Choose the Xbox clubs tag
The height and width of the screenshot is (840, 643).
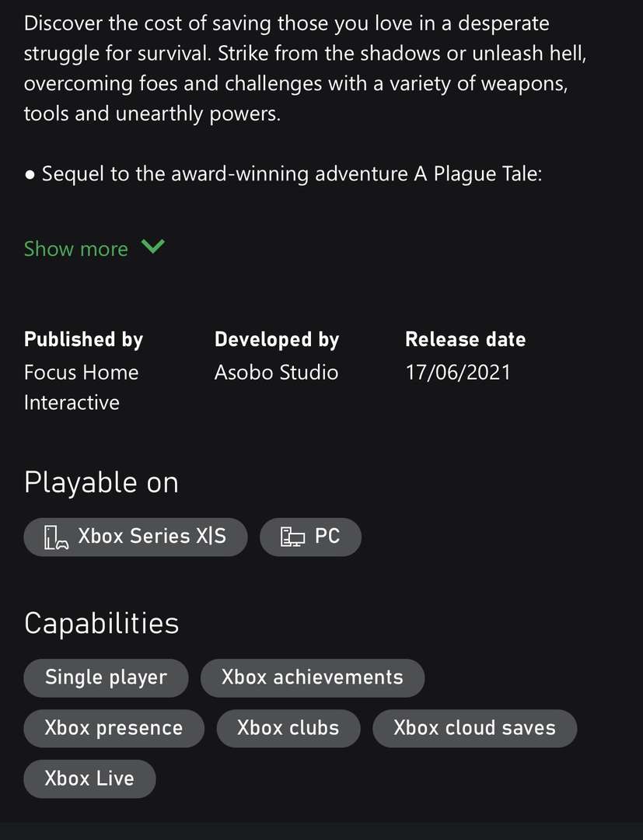point(288,728)
